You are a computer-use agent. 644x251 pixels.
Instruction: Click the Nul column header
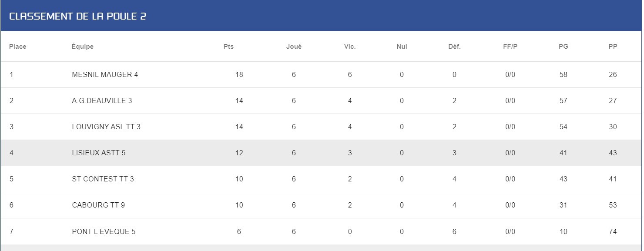click(402, 47)
